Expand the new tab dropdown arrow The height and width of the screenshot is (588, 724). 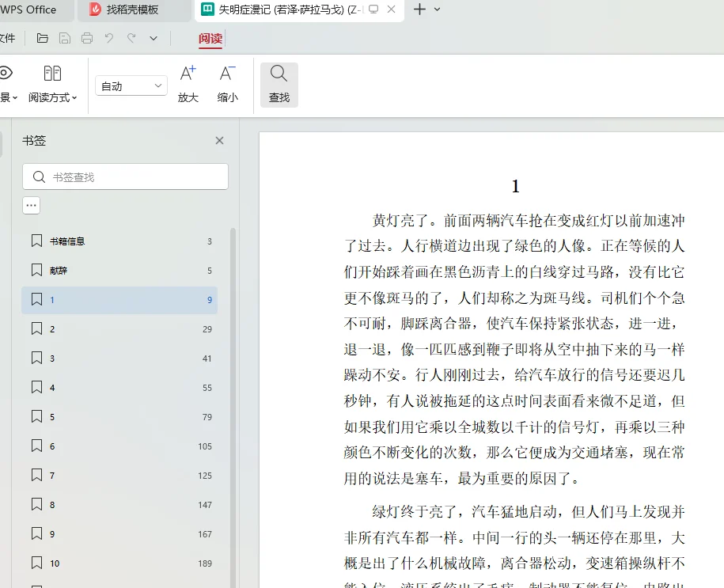[438, 9]
